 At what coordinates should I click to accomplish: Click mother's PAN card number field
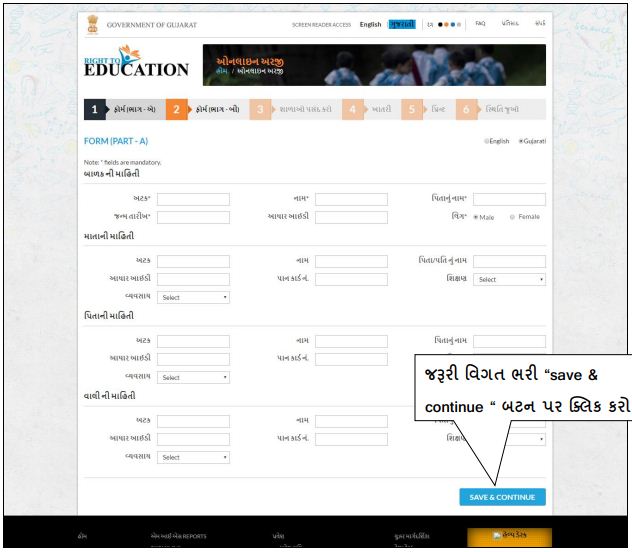click(x=351, y=279)
